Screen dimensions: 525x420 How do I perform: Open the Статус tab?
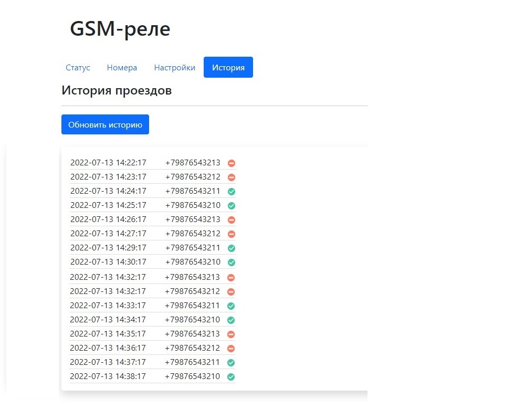click(x=78, y=68)
